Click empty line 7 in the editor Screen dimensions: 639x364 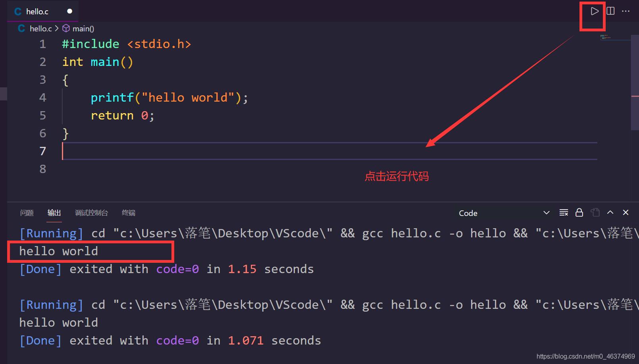329,151
